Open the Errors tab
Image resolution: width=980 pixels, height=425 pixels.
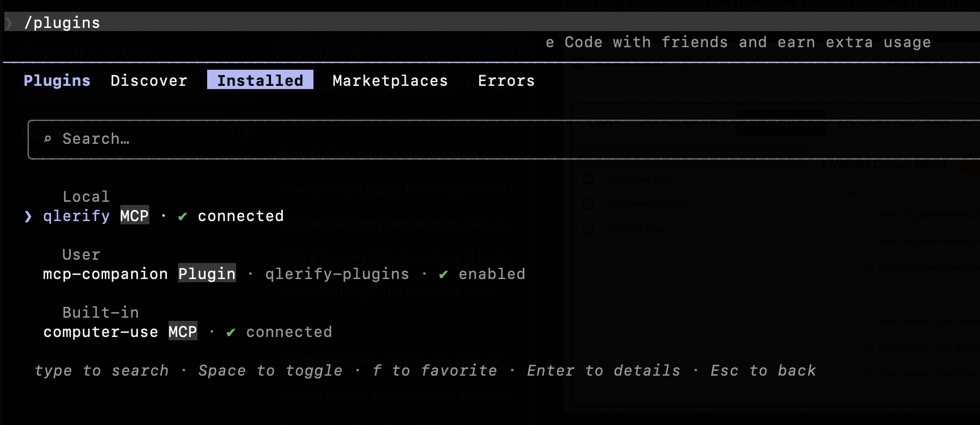click(506, 80)
